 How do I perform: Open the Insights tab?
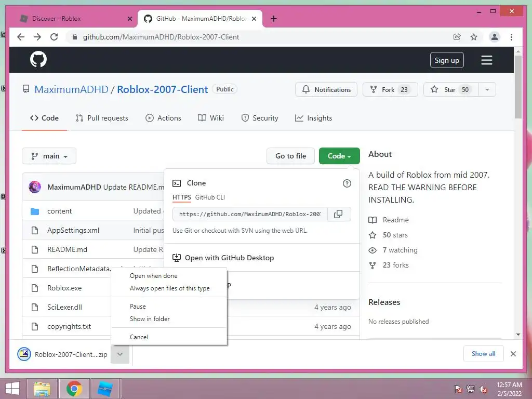tap(313, 118)
